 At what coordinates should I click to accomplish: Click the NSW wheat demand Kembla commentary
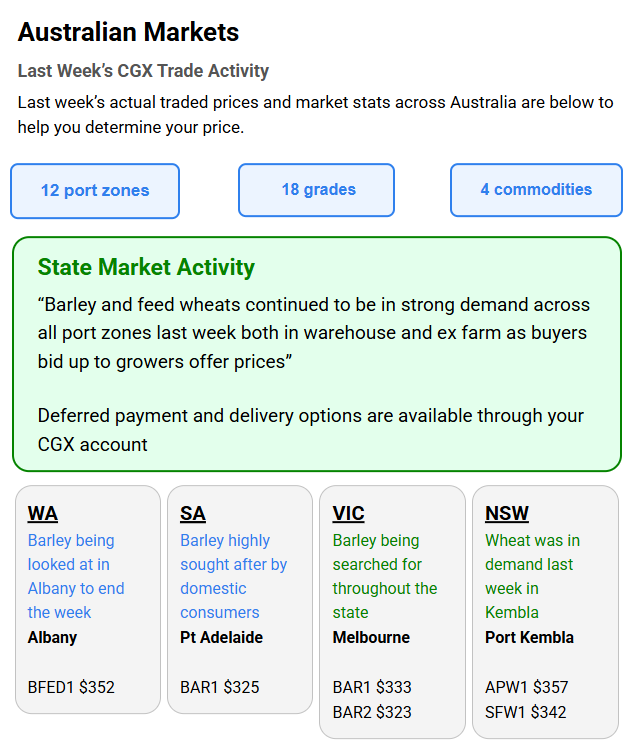coord(532,576)
